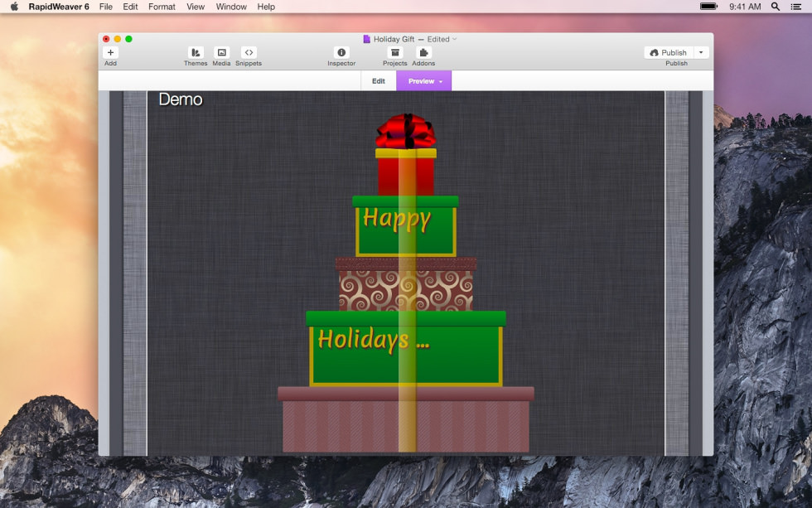Click the Demo site title
Screen dimensions: 812x508
181,99
